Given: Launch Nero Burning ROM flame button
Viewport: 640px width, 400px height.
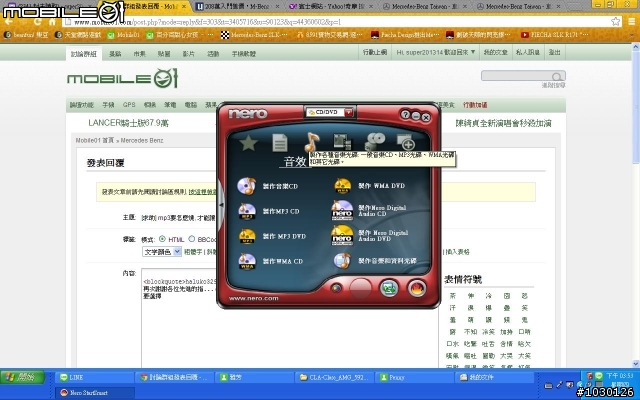Looking at the screenshot, I should point(417,288).
